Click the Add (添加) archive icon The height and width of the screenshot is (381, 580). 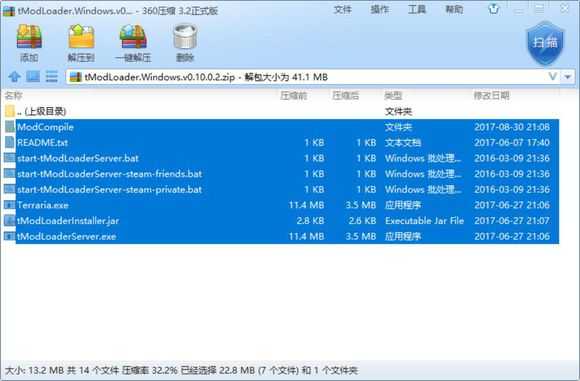point(29,37)
